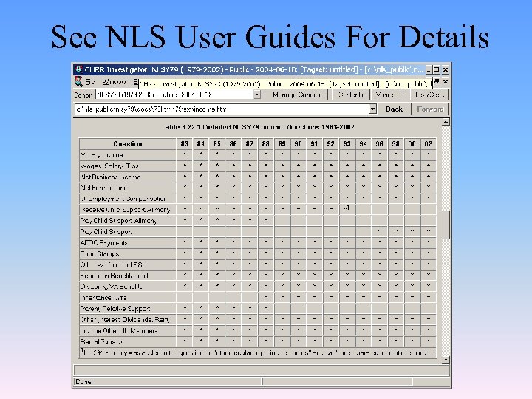Click the 92 column header

pos(331,144)
